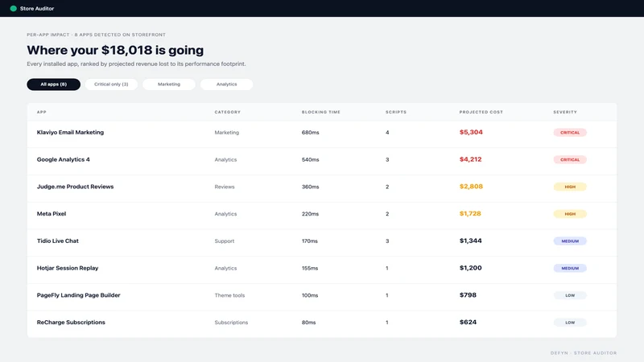The image size is (644, 362).
Task: Click the $798 projected cost
Action: pyautogui.click(x=468, y=294)
